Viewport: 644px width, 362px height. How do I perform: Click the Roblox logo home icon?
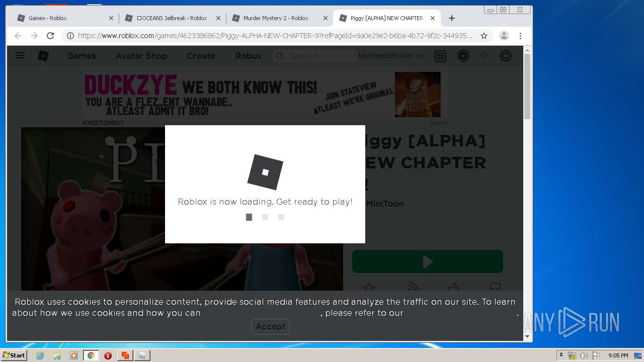pyautogui.click(x=43, y=56)
